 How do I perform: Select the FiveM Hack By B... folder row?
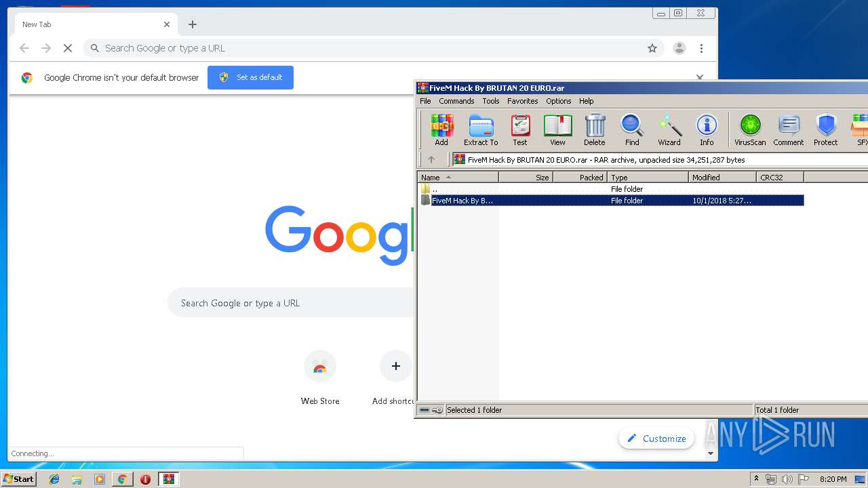click(x=611, y=201)
